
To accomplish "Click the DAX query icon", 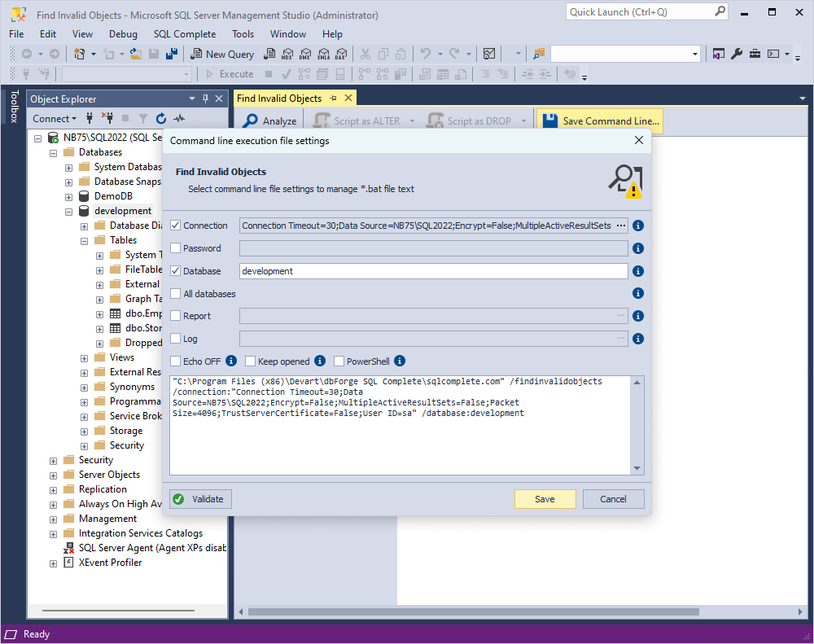I will click(x=341, y=54).
